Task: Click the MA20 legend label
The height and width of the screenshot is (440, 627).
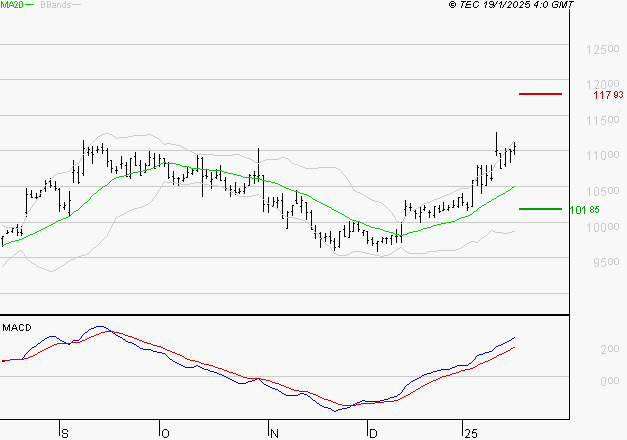Action: pyautogui.click(x=12, y=5)
